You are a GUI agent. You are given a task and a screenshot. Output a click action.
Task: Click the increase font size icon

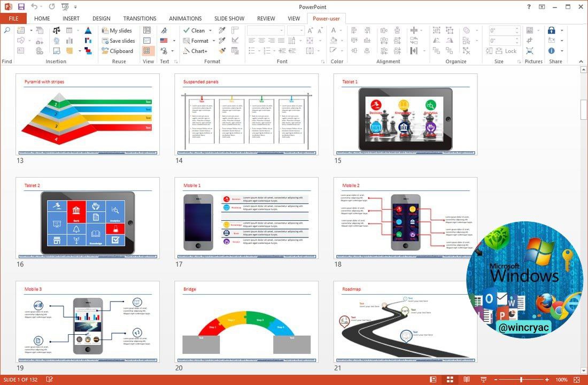tap(310, 30)
